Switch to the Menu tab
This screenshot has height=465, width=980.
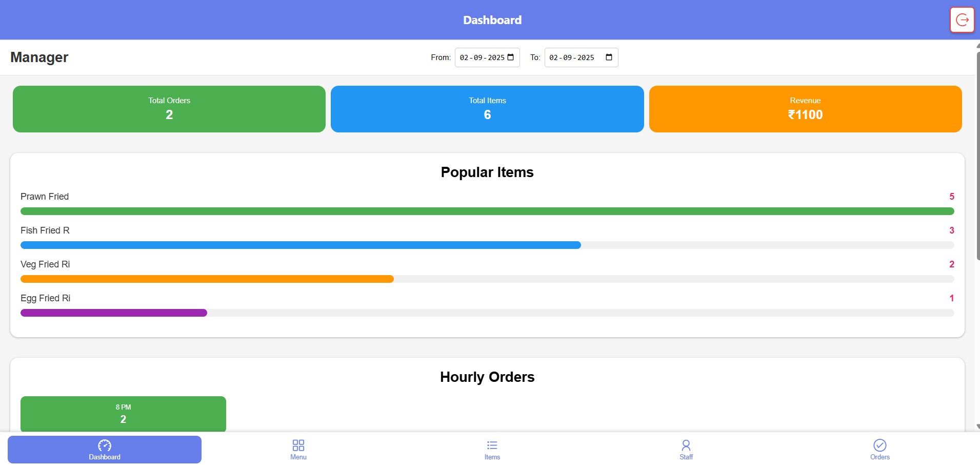(298, 449)
